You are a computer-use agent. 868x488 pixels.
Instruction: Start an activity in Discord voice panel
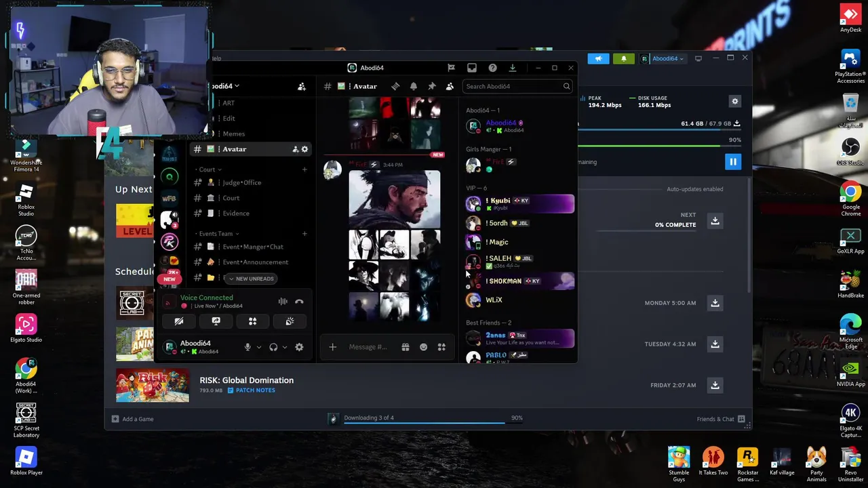[252, 322]
